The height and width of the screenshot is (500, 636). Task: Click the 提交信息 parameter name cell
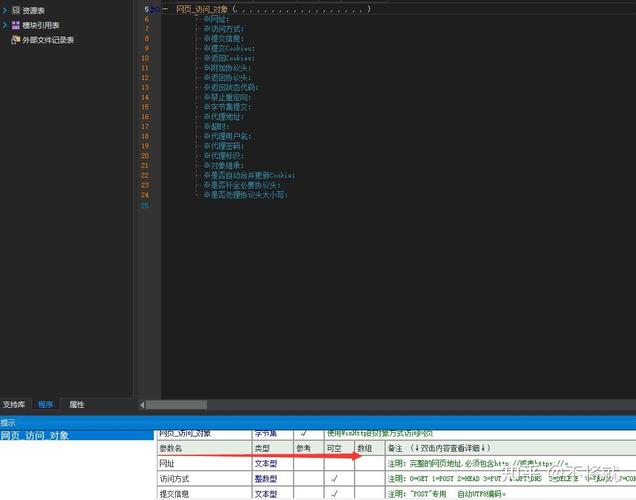[x=204, y=494]
